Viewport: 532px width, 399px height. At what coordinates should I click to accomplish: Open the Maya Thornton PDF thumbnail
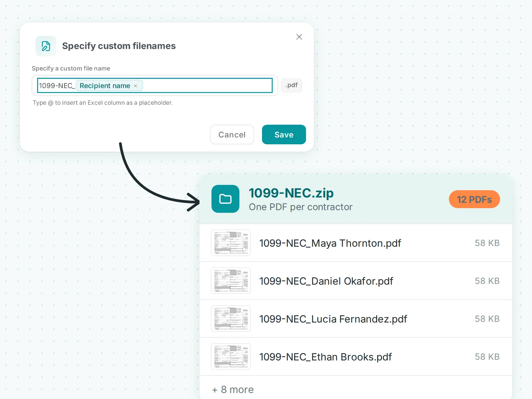(231, 243)
